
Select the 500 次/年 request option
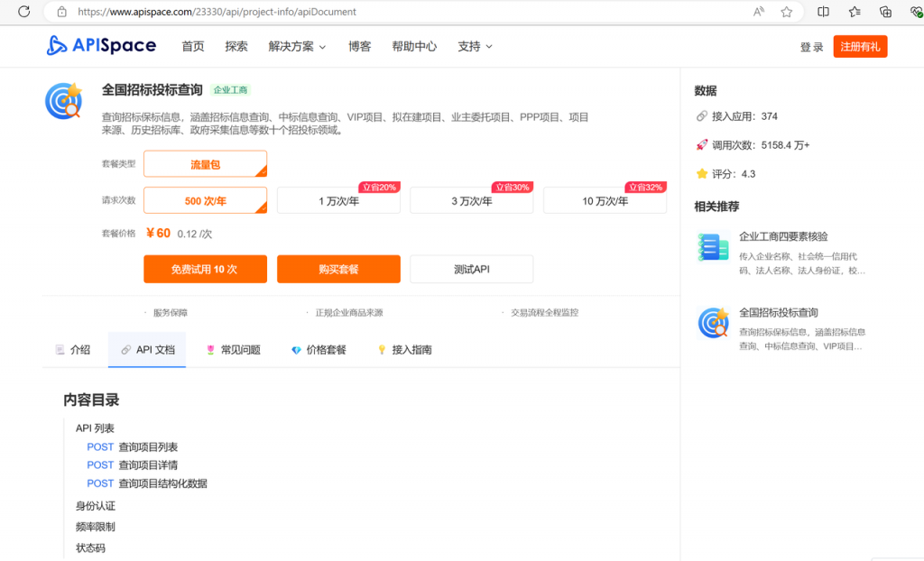click(205, 199)
